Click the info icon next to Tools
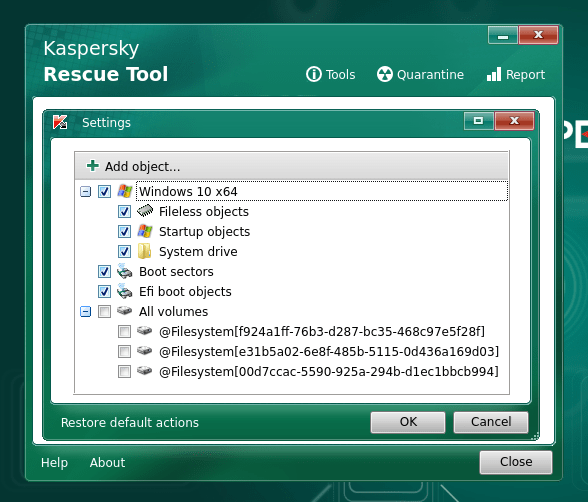Viewport: 588px width, 502px height. 314,74
